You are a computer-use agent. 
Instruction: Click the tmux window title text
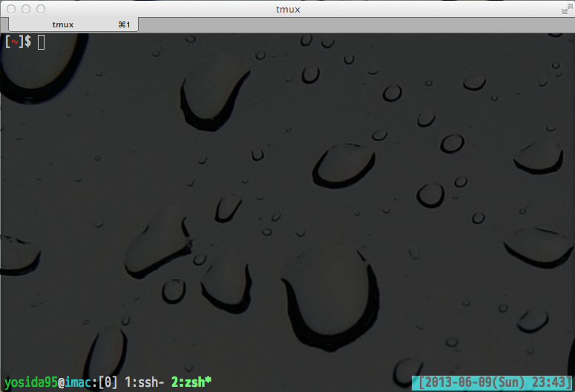287,9
